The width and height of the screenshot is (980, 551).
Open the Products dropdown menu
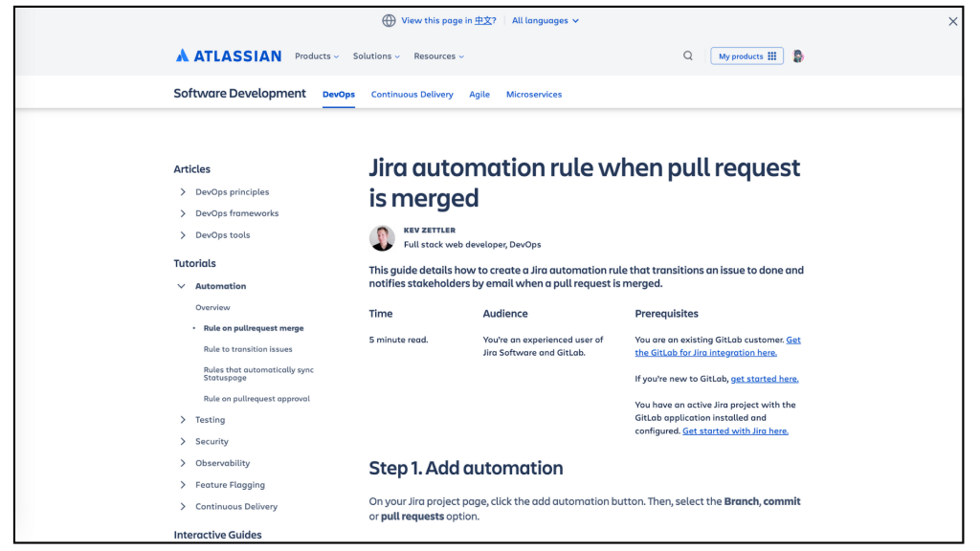(317, 56)
